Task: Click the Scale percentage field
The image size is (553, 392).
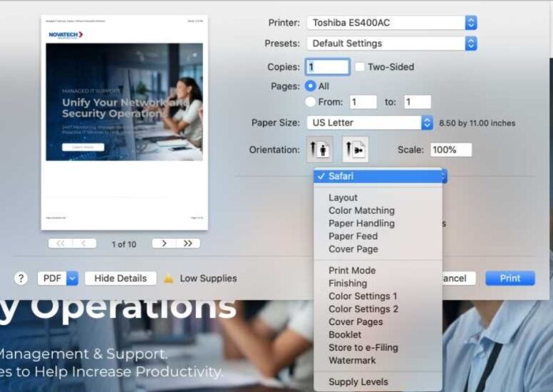Action: tap(450, 150)
